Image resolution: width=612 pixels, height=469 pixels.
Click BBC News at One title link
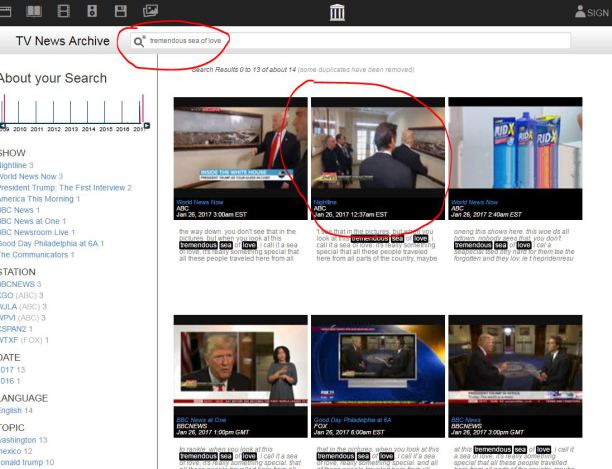[x=201, y=420]
